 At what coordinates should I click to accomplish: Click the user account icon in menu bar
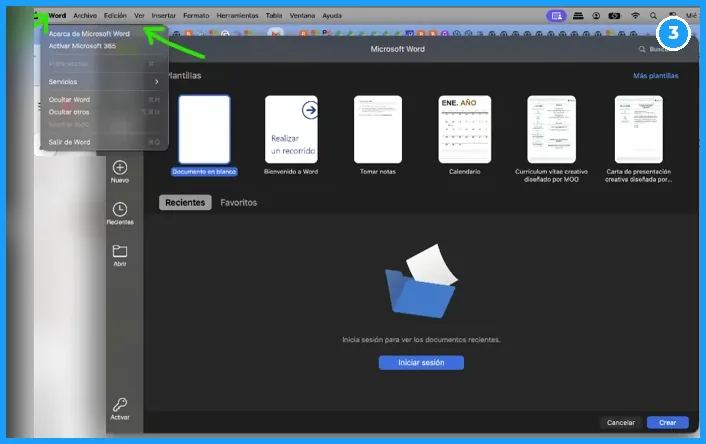(596, 16)
